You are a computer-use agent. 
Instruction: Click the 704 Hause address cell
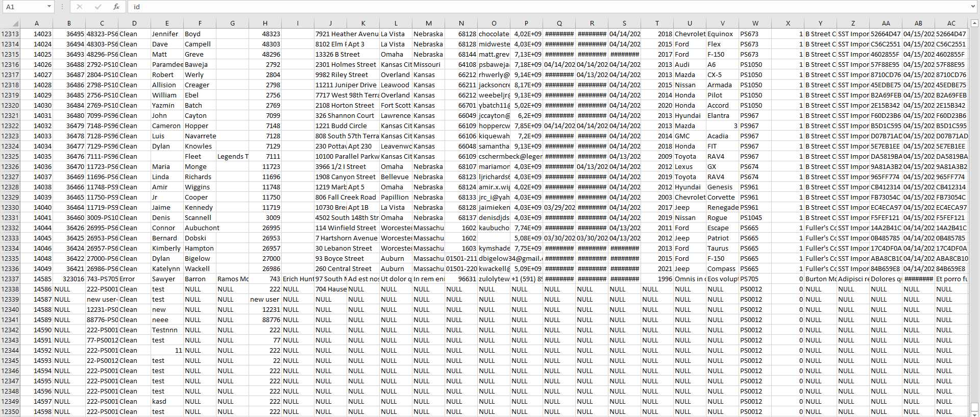click(330, 289)
